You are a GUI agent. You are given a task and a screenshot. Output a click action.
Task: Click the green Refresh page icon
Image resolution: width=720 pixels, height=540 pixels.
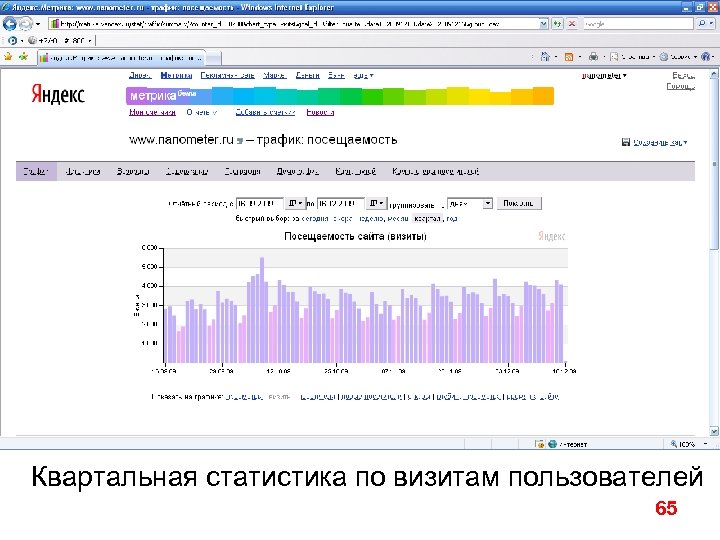point(557,24)
